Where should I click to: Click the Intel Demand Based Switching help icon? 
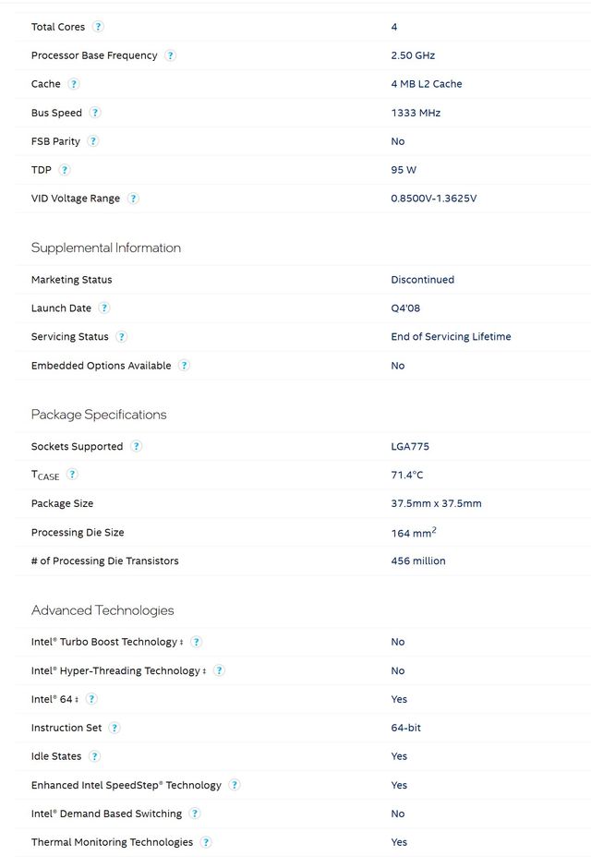(x=195, y=814)
